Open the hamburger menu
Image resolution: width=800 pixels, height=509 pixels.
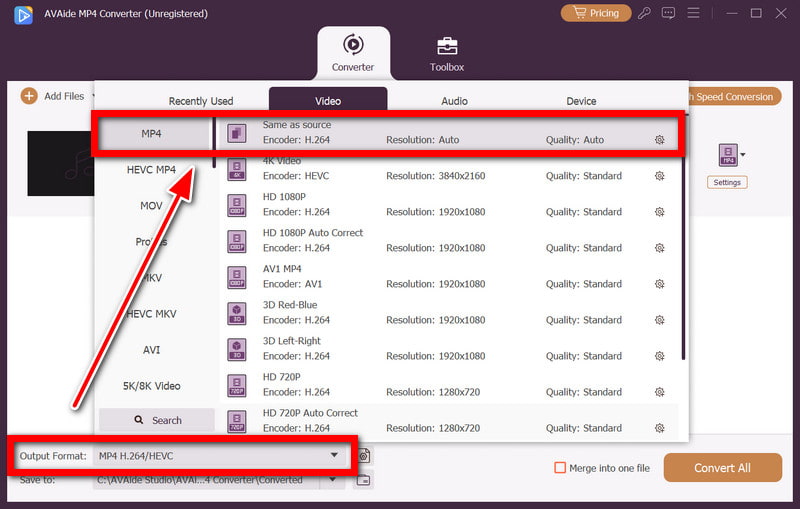[693, 13]
